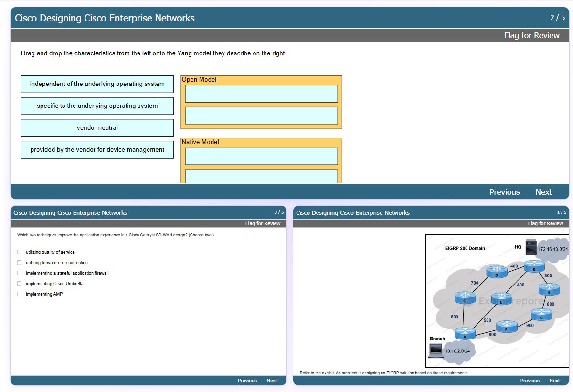Screen dimensions: 573x392
Task: Select 'independent of the underlying operating system' item
Action: [x=97, y=84]
